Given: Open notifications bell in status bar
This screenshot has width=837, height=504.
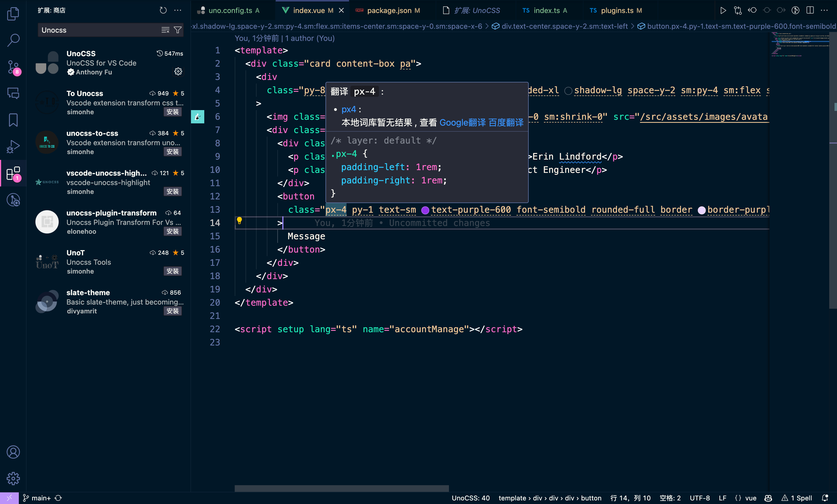Looking at the screenshot, I should (x=825, y=498).
